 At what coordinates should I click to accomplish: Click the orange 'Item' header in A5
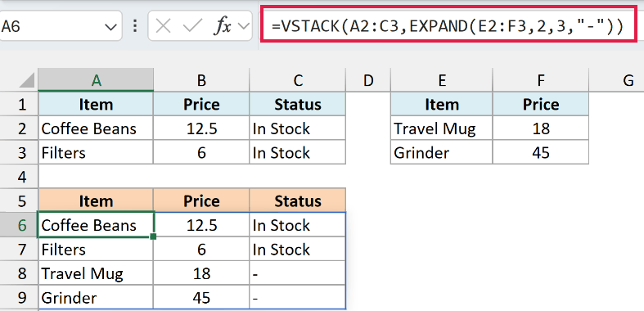[x=96, y=201]
